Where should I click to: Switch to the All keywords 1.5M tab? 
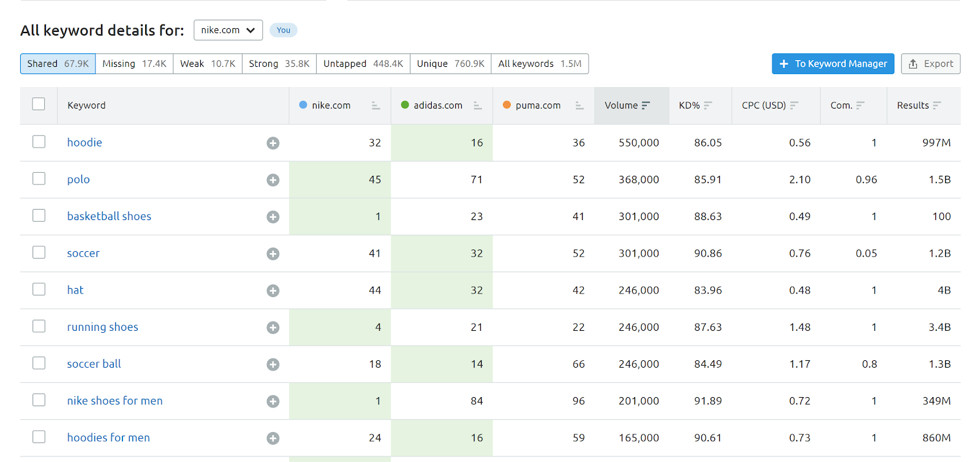coord(540,64)
